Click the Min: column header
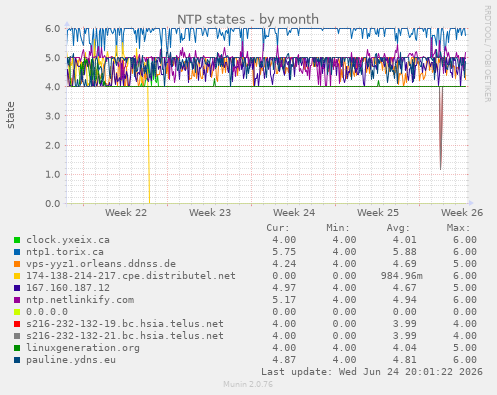Viewport: 497px width, 395px height. pos(338,228)
